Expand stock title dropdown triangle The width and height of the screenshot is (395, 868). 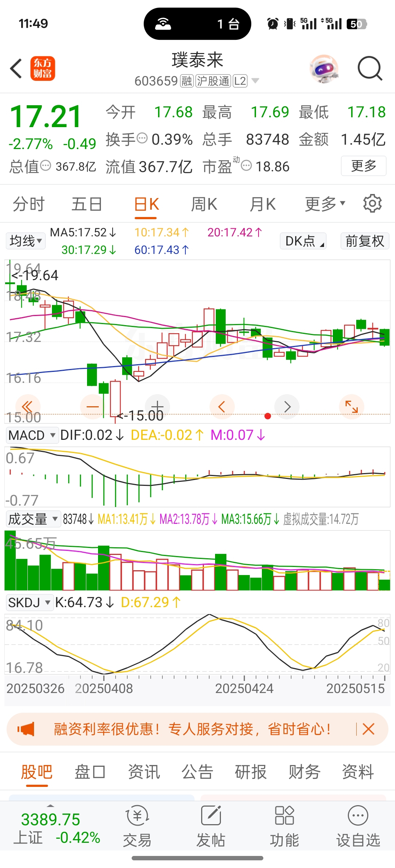pyautogui.click(x=255, y=81)
